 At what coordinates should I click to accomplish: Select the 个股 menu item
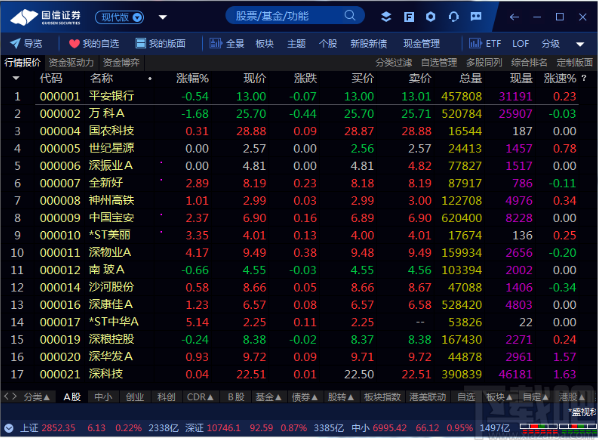pyautogui.click(x=328, y=44)
